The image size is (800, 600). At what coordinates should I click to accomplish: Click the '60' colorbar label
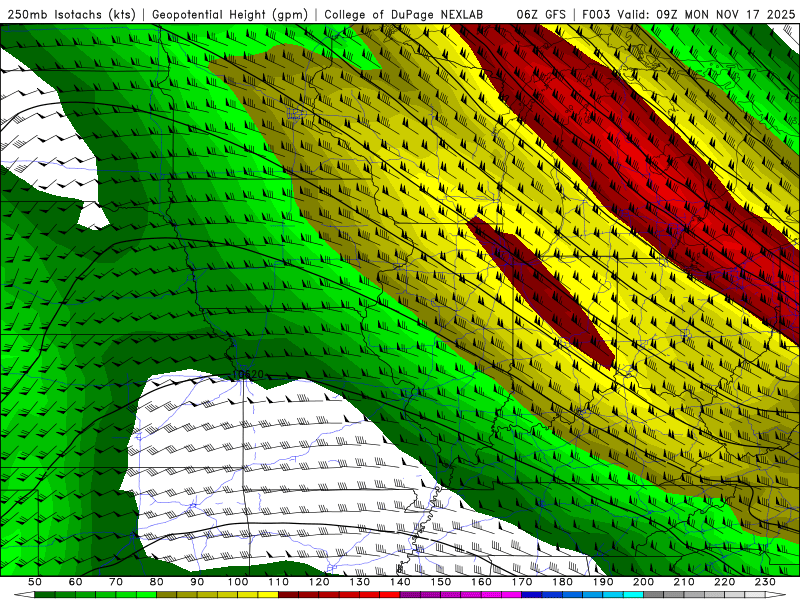pyautogui.click(x=76, y=582)
